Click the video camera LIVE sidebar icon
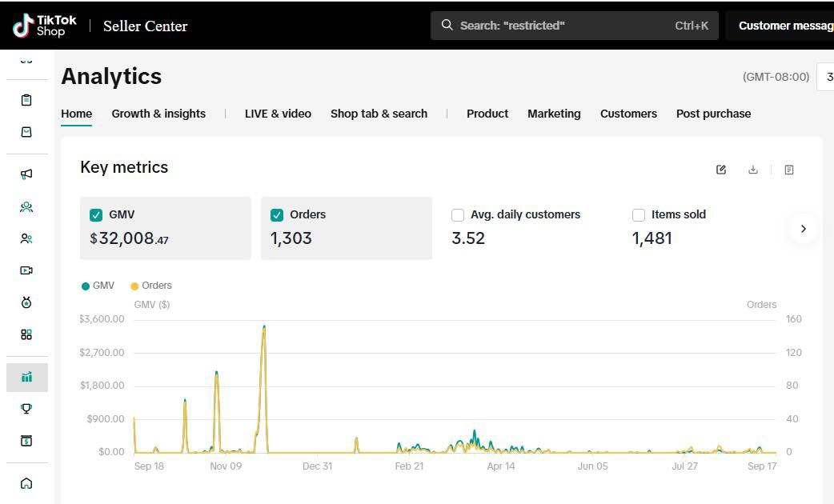The image size is (834, 504). click(26, 270)
